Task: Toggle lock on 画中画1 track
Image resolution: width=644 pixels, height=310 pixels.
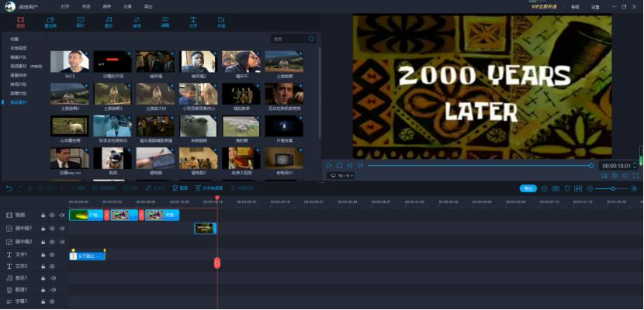Action: point(43,229)
